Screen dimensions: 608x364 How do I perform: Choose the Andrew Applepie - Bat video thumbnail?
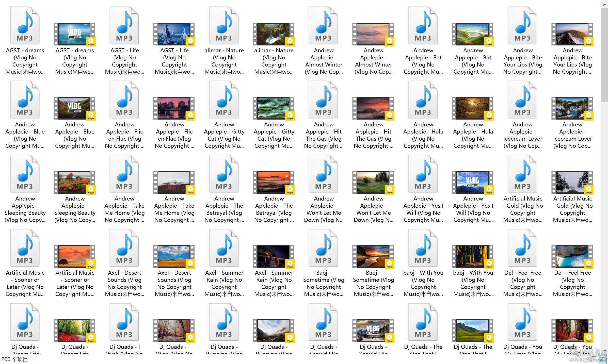coord(473,34)
